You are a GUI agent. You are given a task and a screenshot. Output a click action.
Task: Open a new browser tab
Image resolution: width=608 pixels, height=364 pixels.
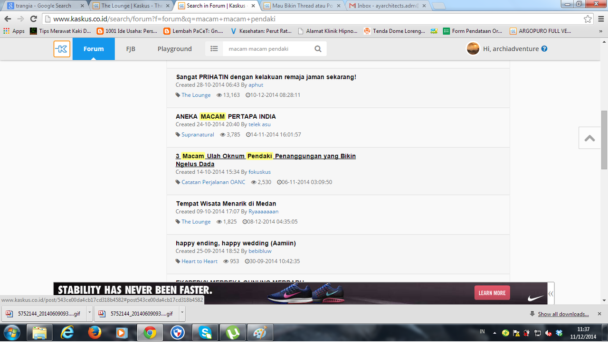point(438,6)
